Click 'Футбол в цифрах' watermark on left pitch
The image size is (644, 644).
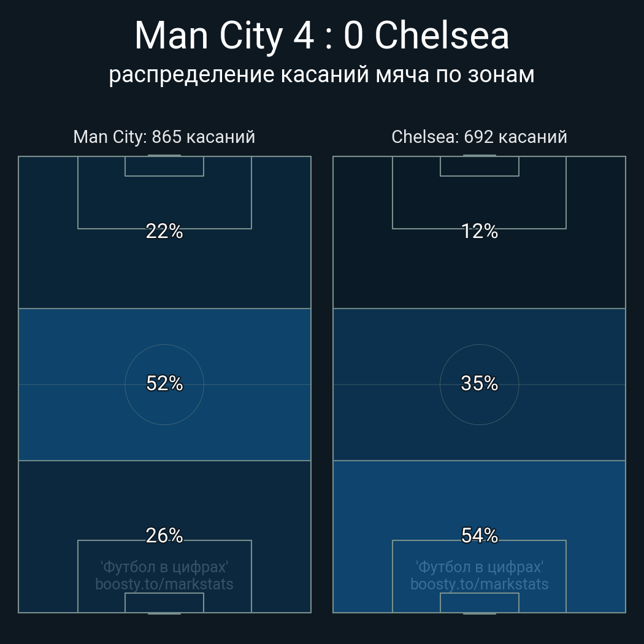(164, 567)
